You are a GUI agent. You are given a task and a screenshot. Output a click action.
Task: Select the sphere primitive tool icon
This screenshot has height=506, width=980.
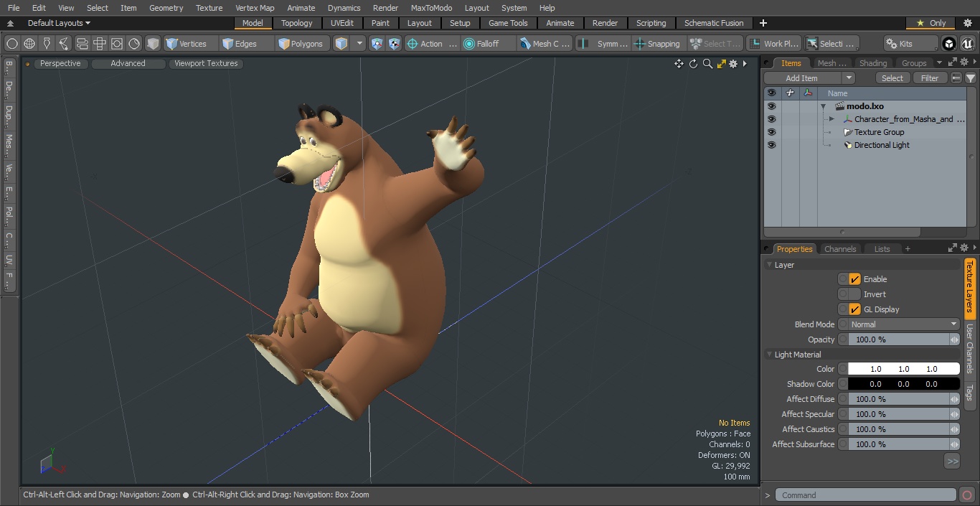(x=12, y=44)
